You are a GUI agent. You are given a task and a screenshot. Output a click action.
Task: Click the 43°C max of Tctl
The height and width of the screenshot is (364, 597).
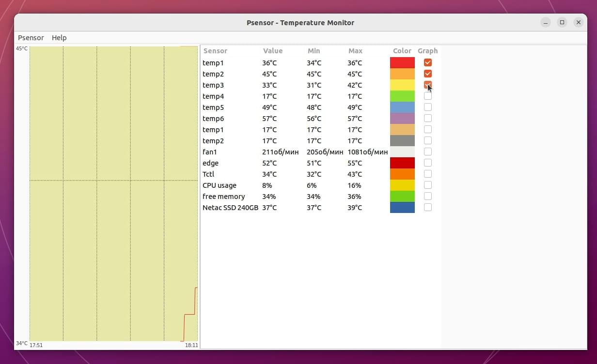click(x=355, y=174)
